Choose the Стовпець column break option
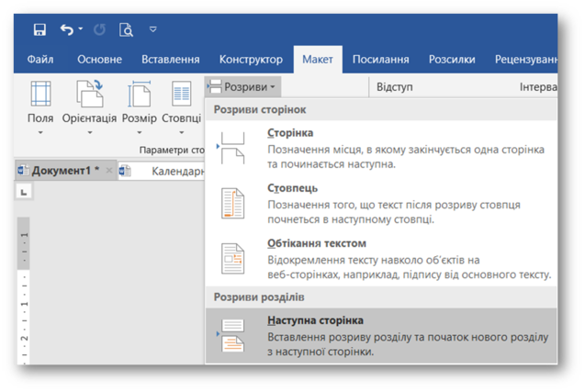 point(381,203)
